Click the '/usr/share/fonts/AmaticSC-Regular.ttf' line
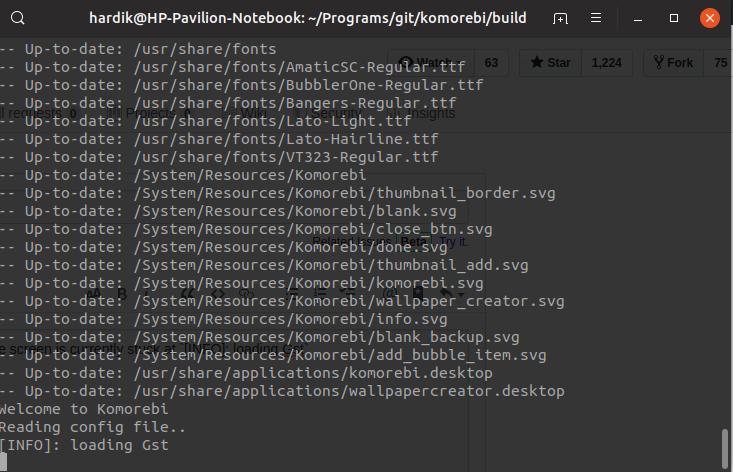This screenshot has height=472, width=733. click(x=232, y=67)
